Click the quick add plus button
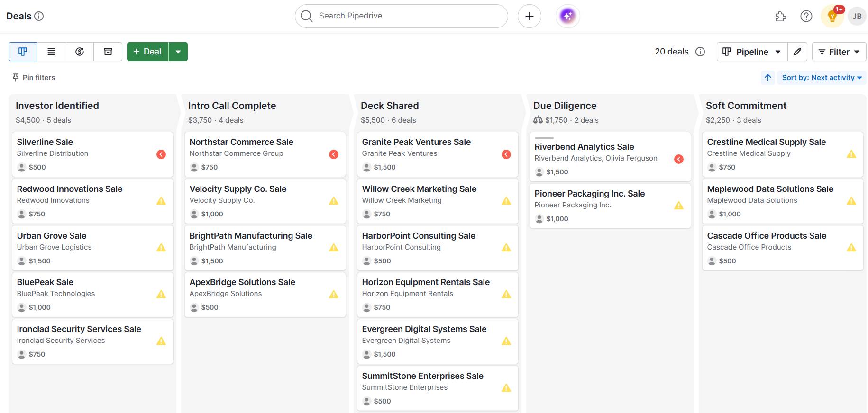This screenshot has width=868, height=413. [530, 16]
